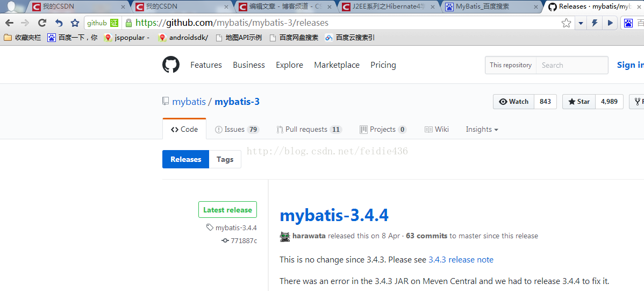The height and width of the screenshot is (291, 644).
Task: Click the 843 watchers count
Action: click(x=546, y=102)
